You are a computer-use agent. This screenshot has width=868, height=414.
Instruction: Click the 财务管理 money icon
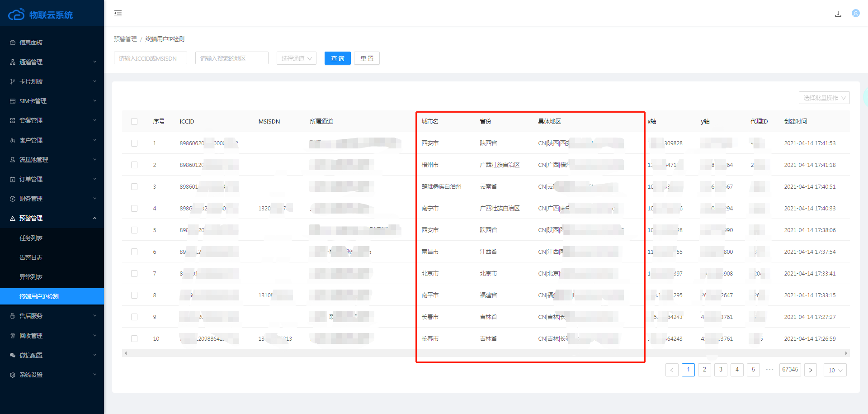click(13, 199)
